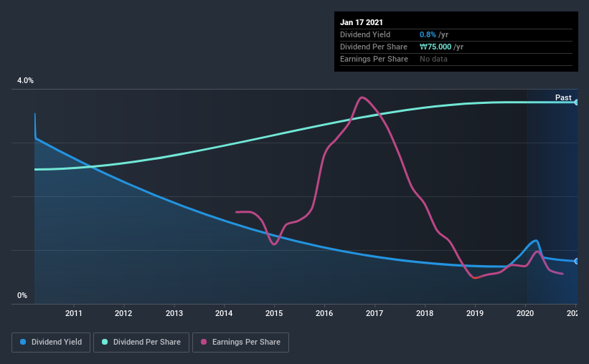Click the 2016 x-axis label
The image size is (589, 364).
click(324, 313)
